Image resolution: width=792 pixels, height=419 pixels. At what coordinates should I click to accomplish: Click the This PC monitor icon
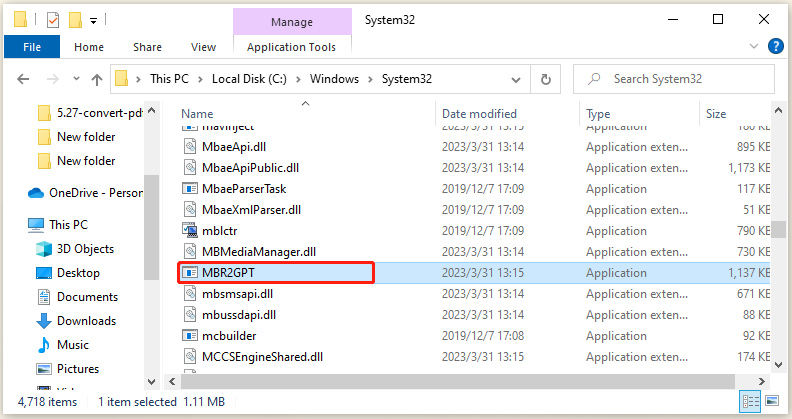click(x=36, y=225)
